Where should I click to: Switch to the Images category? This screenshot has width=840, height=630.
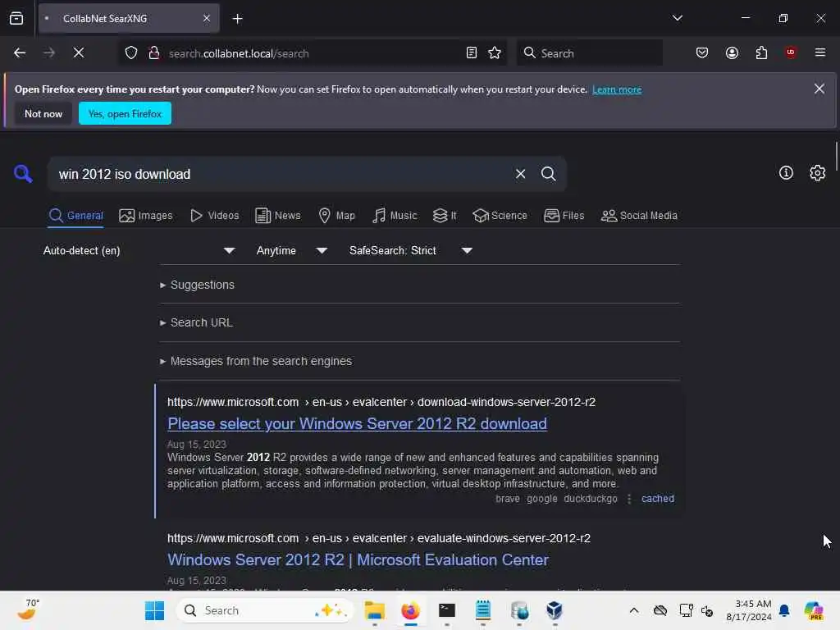pos(146,216)
